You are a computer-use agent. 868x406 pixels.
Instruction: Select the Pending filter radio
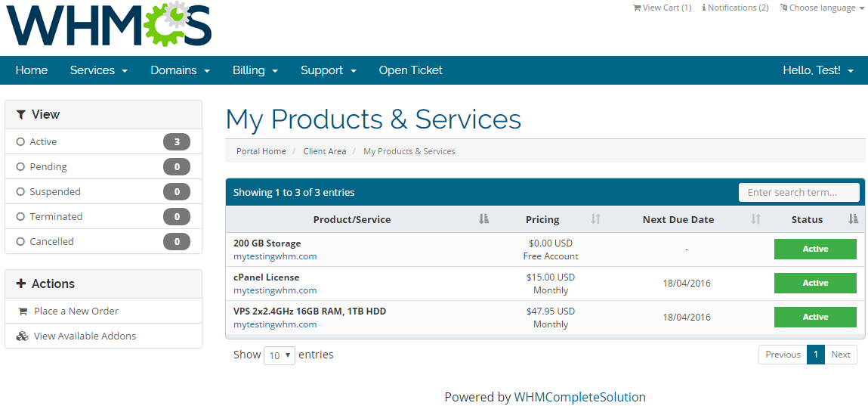point(20,167)
